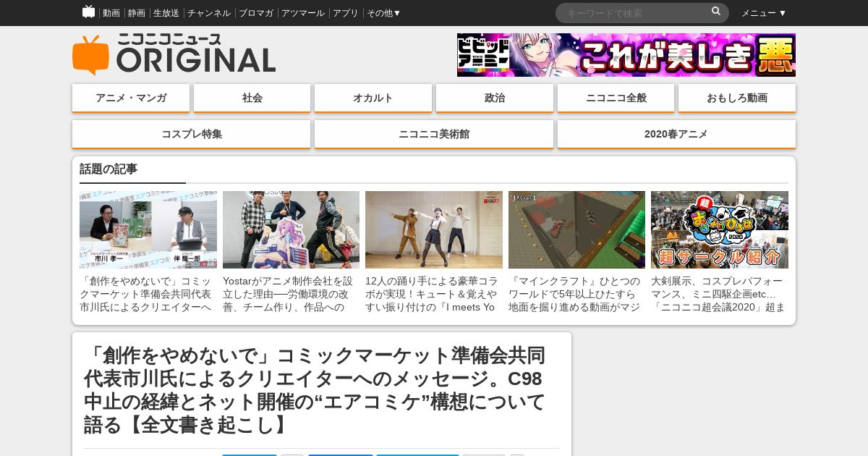
Task: Open Yostar article thumbnail
Action: (x=291, y=230)
